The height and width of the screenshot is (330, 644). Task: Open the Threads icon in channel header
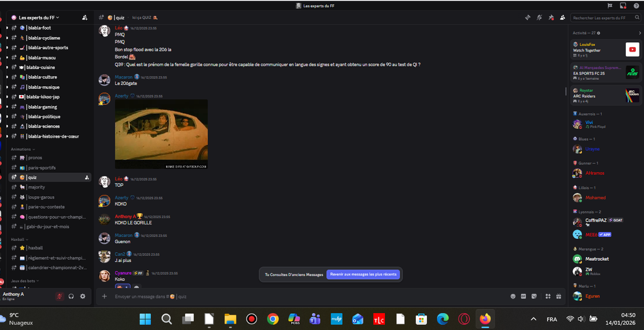528,18
